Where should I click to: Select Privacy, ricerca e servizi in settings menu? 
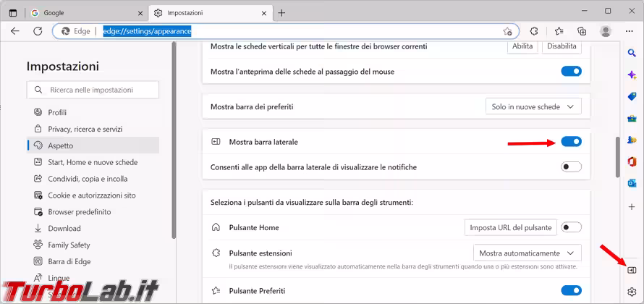click(85, 129)
